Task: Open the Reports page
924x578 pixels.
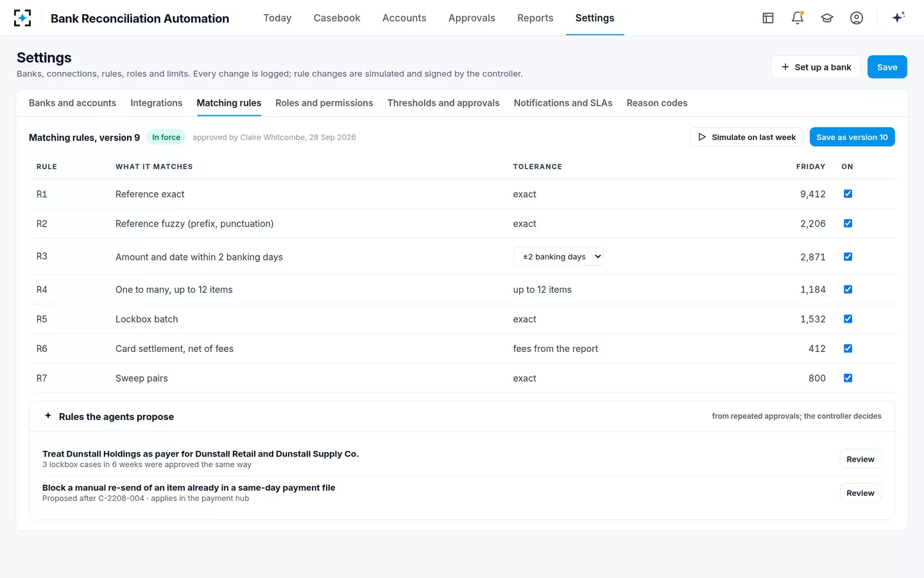Action: pyautogui.click(x=535, y=18)
